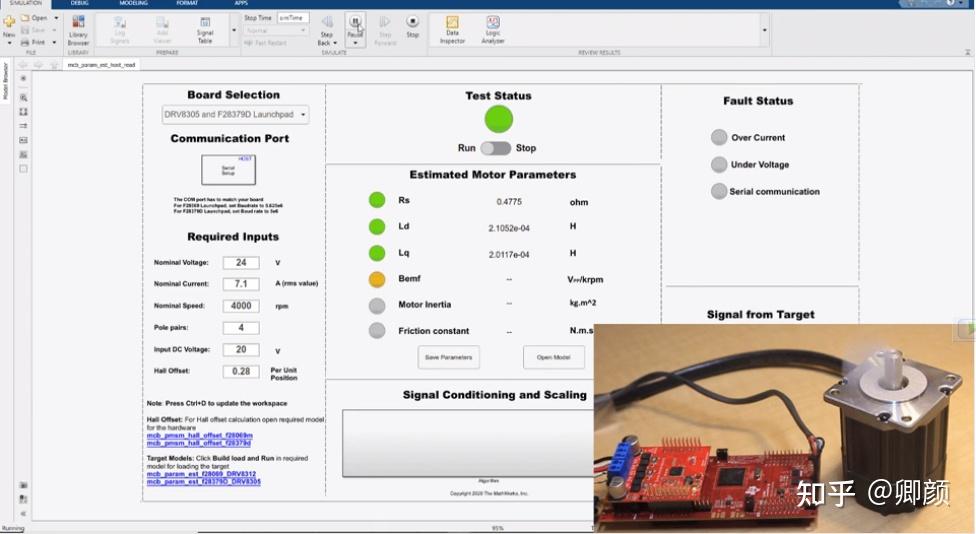Open the Logic Analyzer
976x534 pixels.
pos(492,30)
